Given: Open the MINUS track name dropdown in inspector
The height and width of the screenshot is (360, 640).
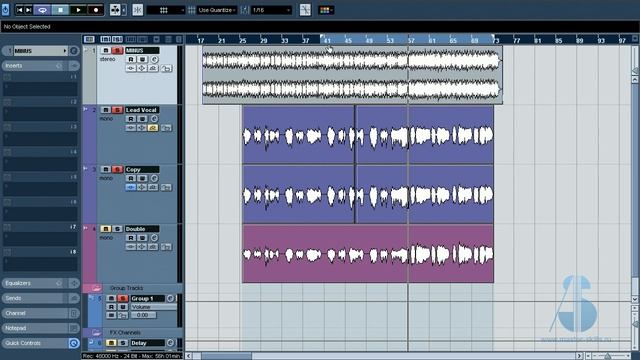Looking at the screenshot, I should point(65,51).
